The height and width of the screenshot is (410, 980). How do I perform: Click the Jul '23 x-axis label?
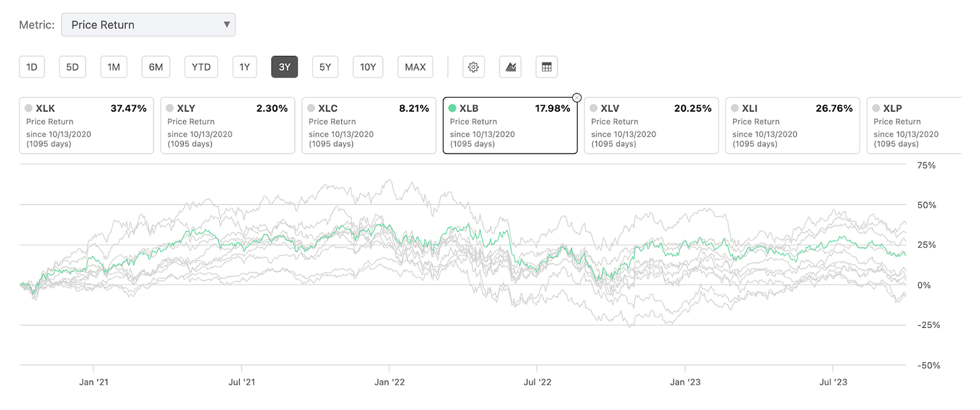[833, 382]
